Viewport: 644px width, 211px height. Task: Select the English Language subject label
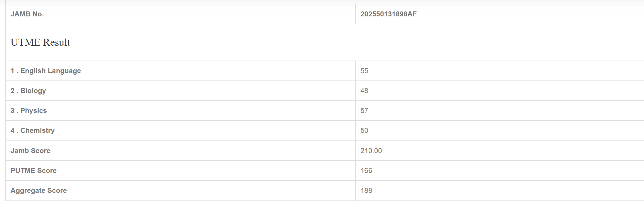[50, 71]
